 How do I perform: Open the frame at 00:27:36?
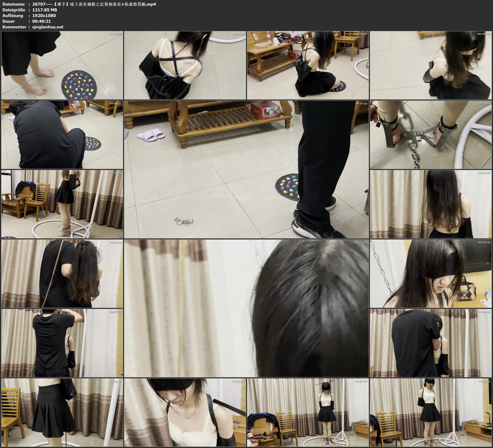coord(62,343)
